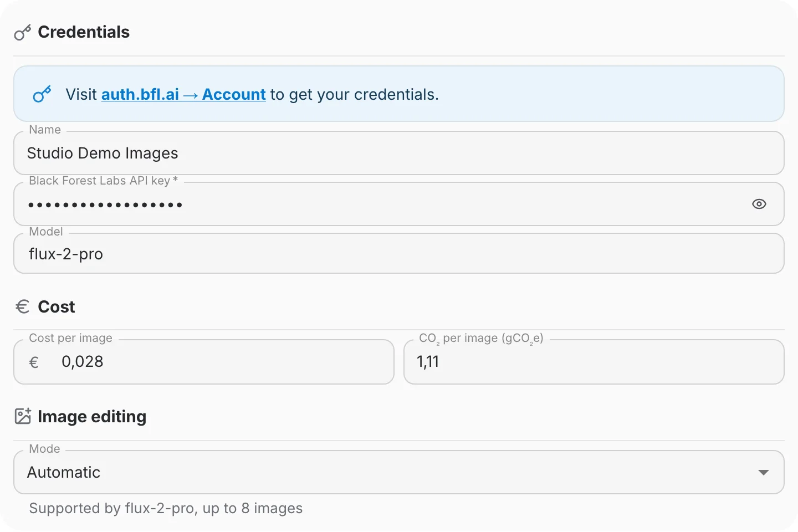Click the Mode field label
Screen dimensions: 798x532
click(44, 449)
